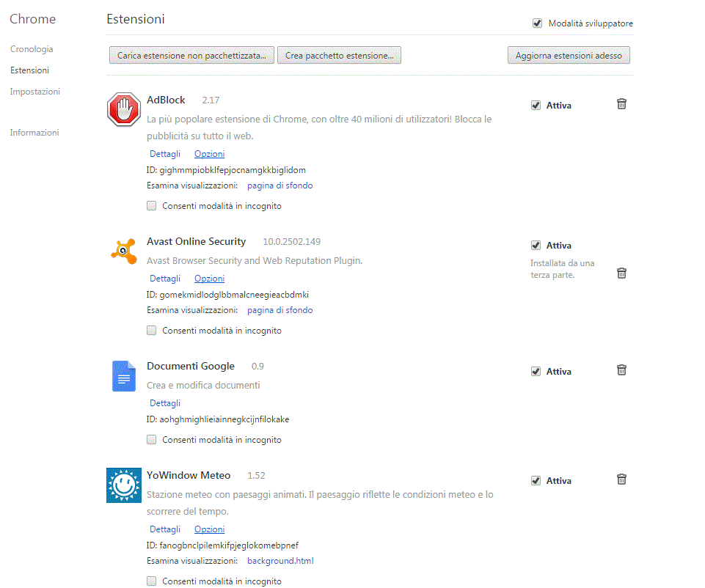Click 'Avast Browser Security and Web Reputation Plugin' text

(x=255, y=260)
